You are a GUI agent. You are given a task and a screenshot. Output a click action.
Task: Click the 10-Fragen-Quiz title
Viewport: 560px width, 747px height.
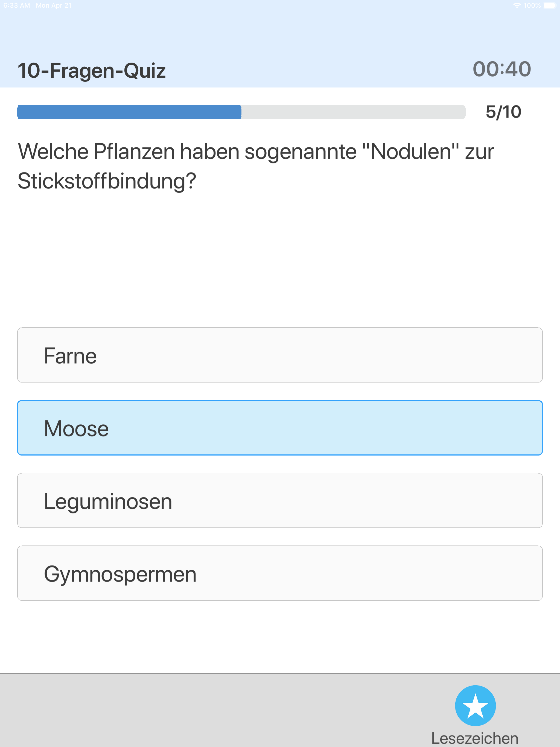(x=92, y=71)
